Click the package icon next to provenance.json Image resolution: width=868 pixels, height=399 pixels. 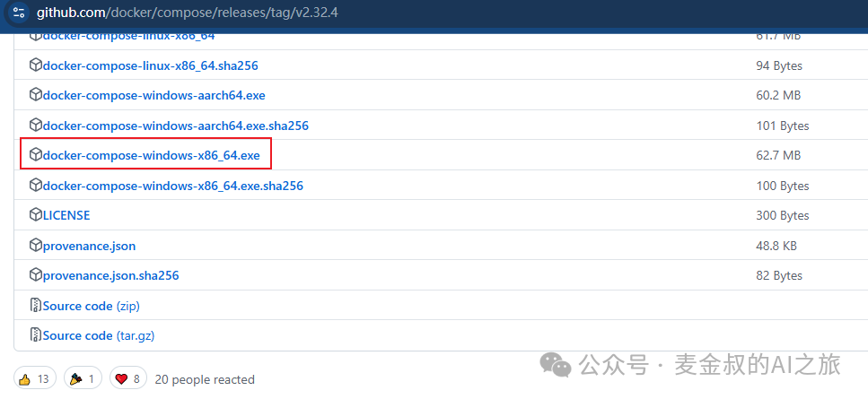pyautogui.click(x=36, y=246)
